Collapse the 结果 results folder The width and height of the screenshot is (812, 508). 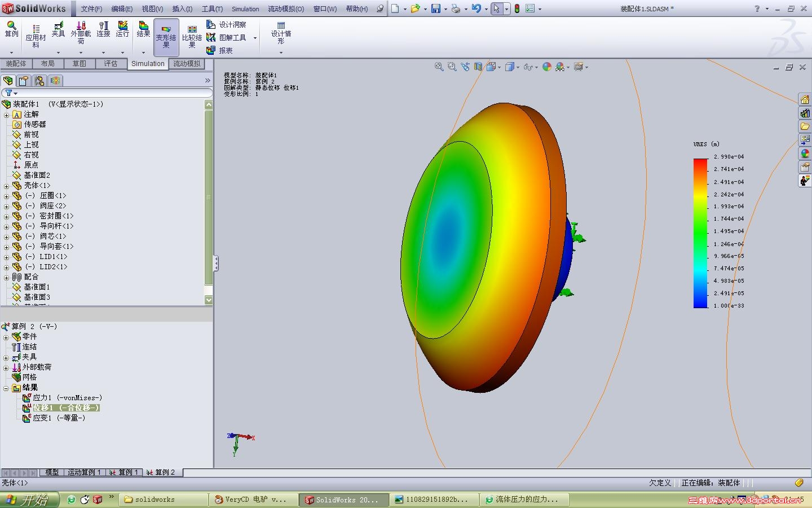6,388
